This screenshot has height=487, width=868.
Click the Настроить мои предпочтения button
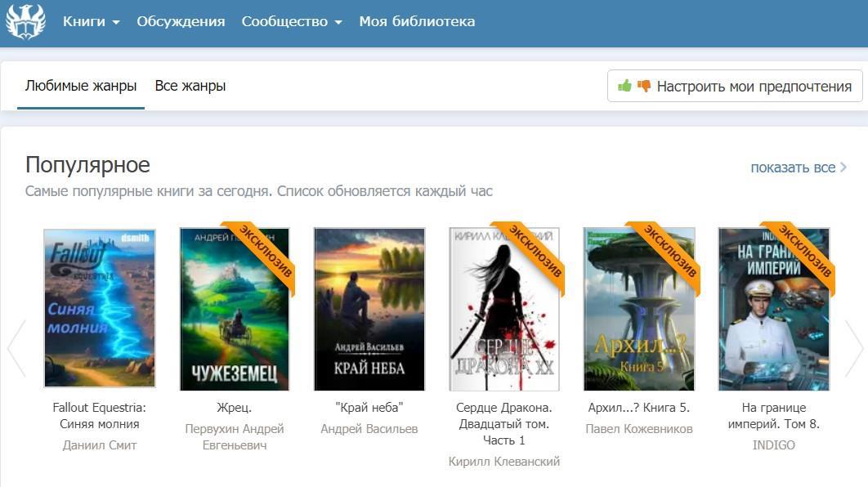[735, 86]
